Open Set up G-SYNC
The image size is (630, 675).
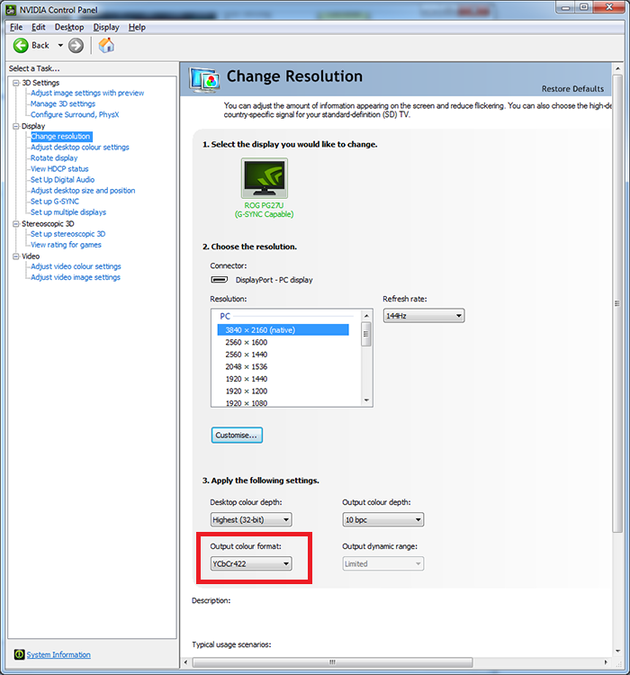tap(55, 201)
